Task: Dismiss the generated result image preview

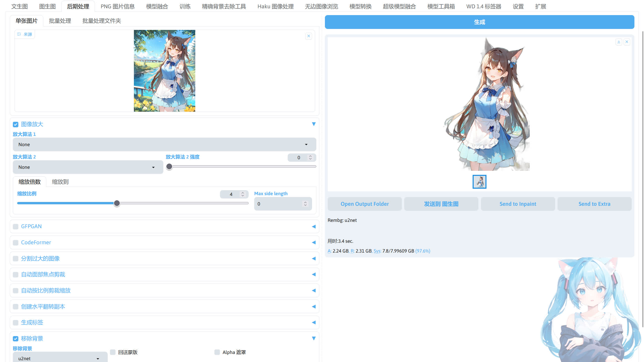Action: tap(627, 42)
